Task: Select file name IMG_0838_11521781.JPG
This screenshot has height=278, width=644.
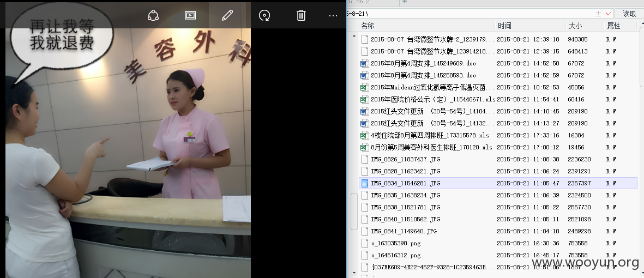Action: (405, 207)
